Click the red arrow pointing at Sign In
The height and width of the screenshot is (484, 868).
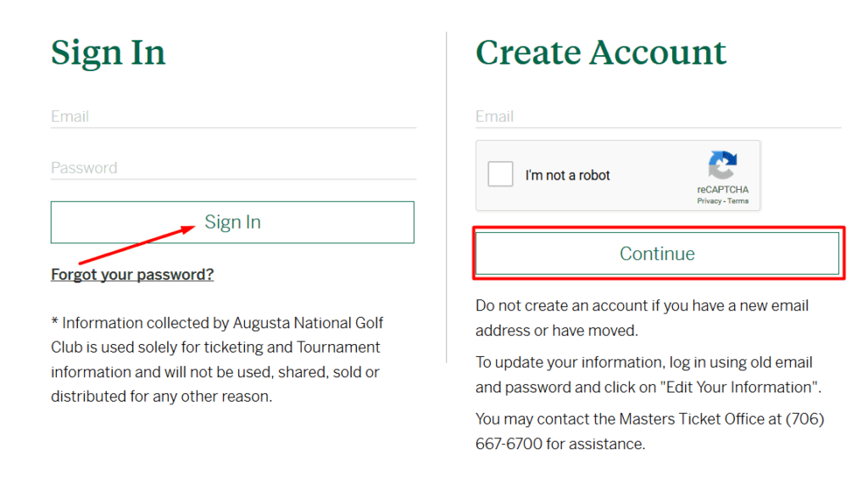[x=136, y=244]
